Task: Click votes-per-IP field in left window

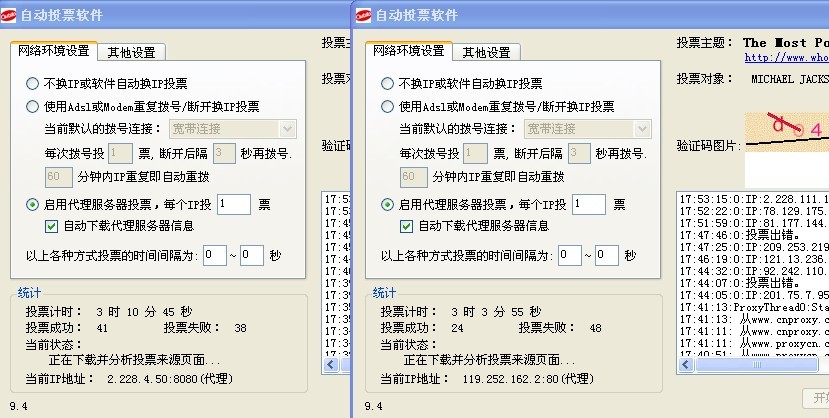Action: 233,204
